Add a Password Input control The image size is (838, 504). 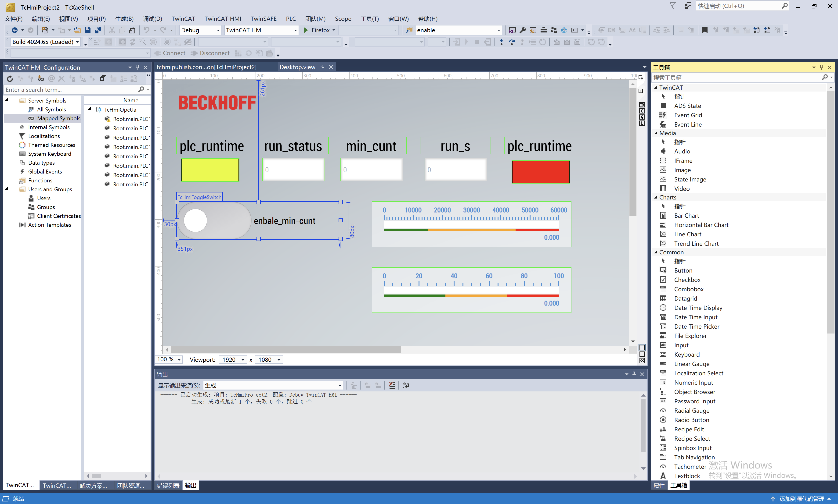pyautogui.click(x=695, y=401)
